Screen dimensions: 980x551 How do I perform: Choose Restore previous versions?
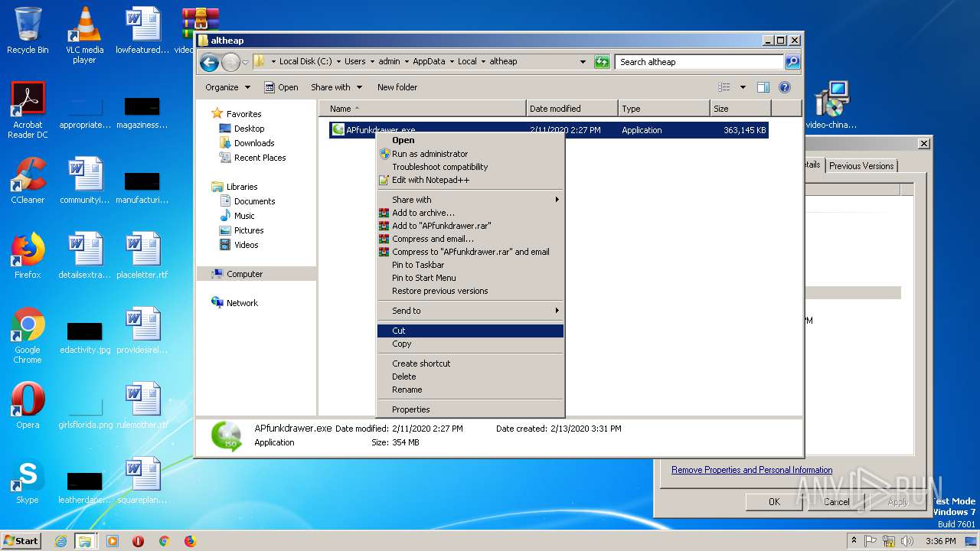pos(470,291)
